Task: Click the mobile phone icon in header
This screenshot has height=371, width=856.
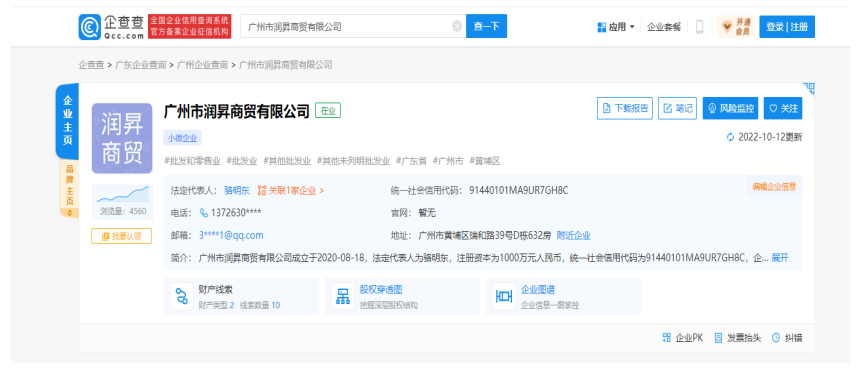Action: tap(699, 27)
